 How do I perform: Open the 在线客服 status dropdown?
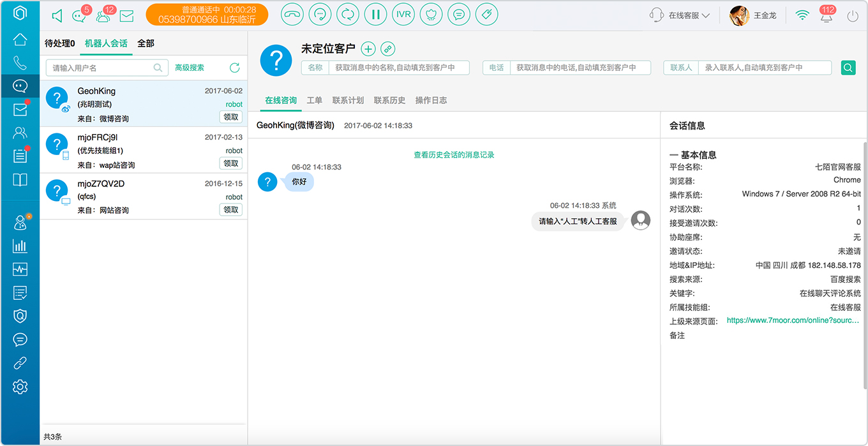pyautogui.click(x=680, y=15)
